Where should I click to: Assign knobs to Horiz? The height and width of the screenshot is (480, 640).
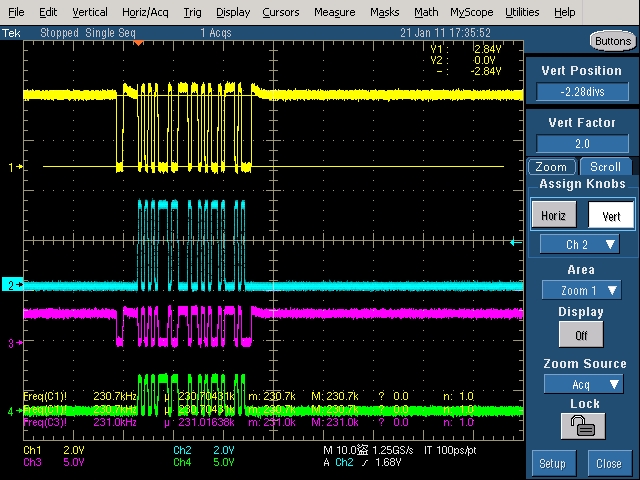click(x=553, y=215)
